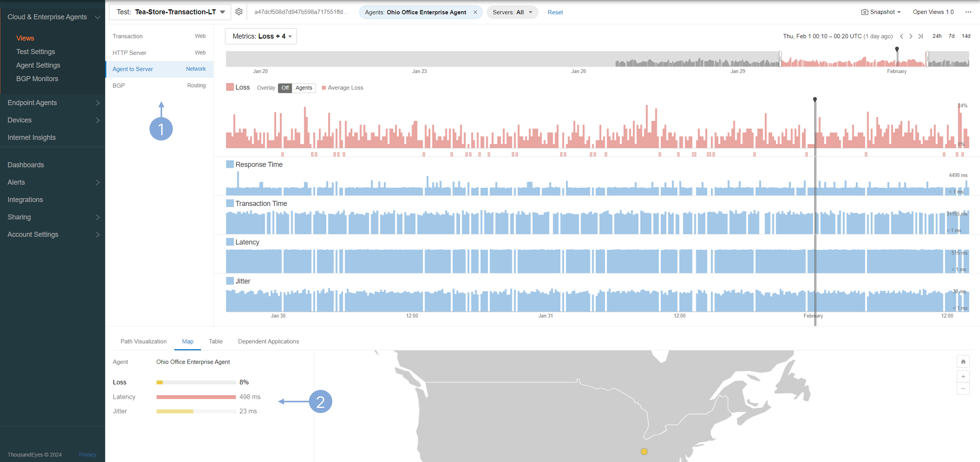This screenshot has width=980, height=462.
Task: Switch Overlay toggle to Agents
Action: point(304,88)
